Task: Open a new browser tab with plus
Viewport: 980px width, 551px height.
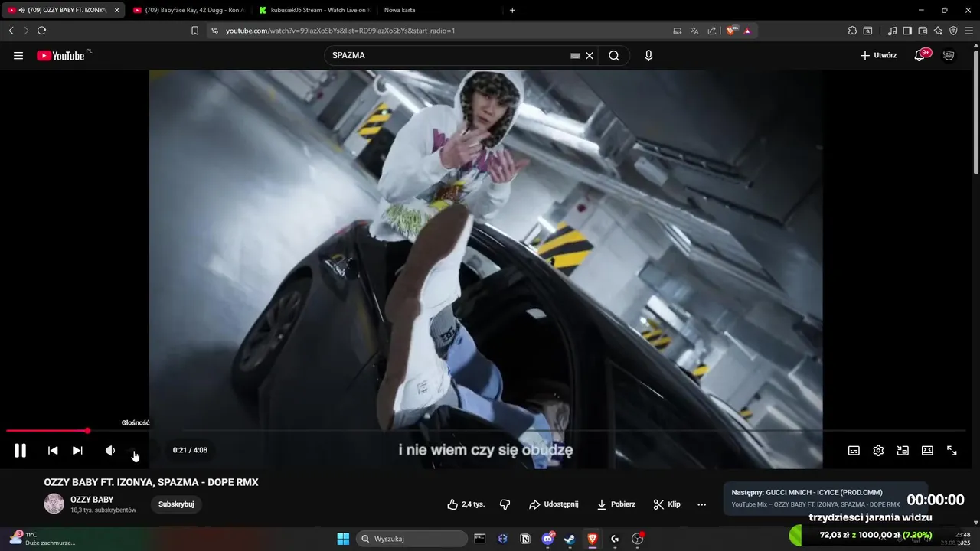Action: [x=512, y=10]
